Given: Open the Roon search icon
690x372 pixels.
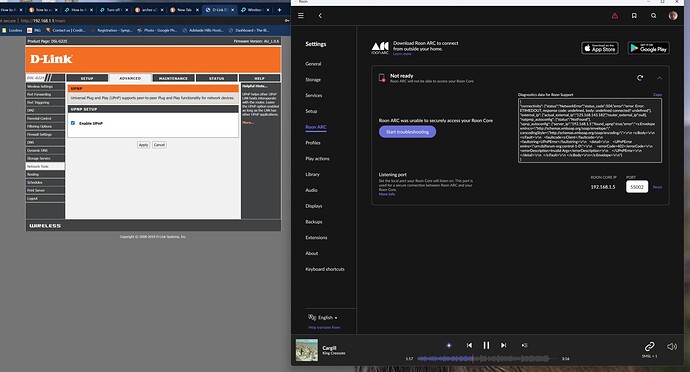Looking at the screenshot, I should 653,16.
